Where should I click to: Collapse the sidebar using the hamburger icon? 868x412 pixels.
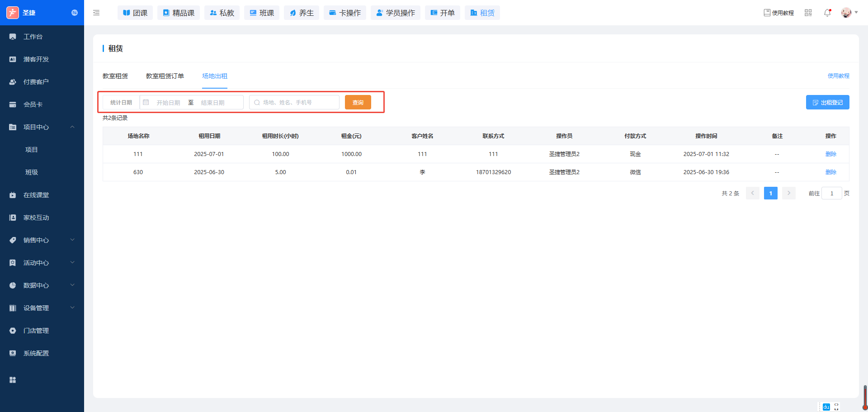[96, 13]
